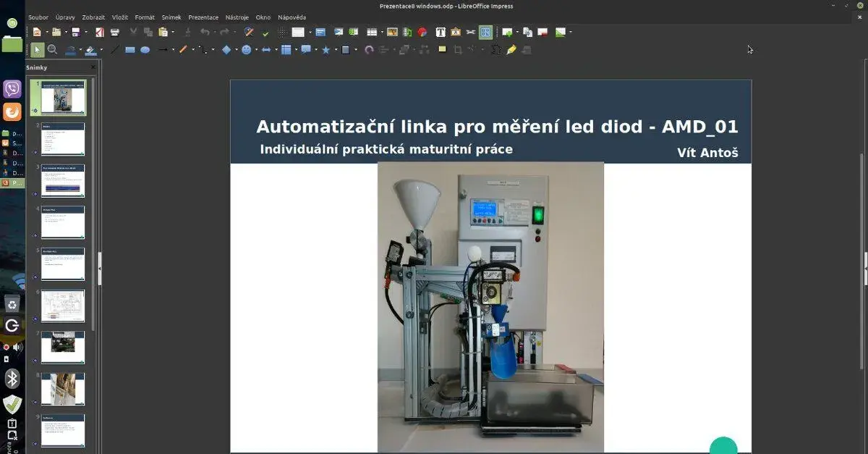Insert a text box with the T icon
The width and height of the screenshot is (868, 454).
(x=441, y=32)
